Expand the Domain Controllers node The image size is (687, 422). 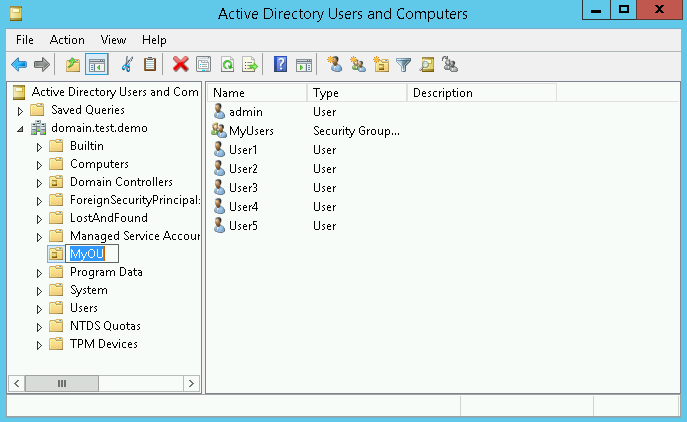39,183
